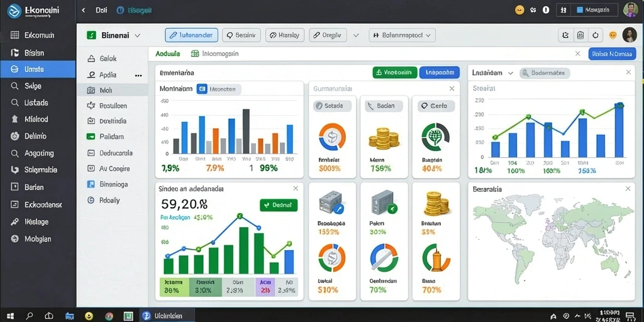Screen dimensions: 644x322
Task: Click the green Dednal button
Action: click(279, 205)
